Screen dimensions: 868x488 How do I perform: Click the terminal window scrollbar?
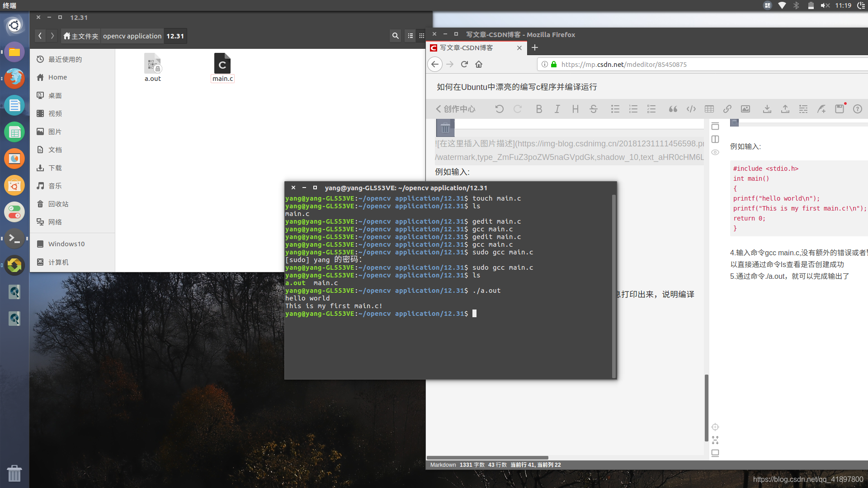(x=613, y=286)
